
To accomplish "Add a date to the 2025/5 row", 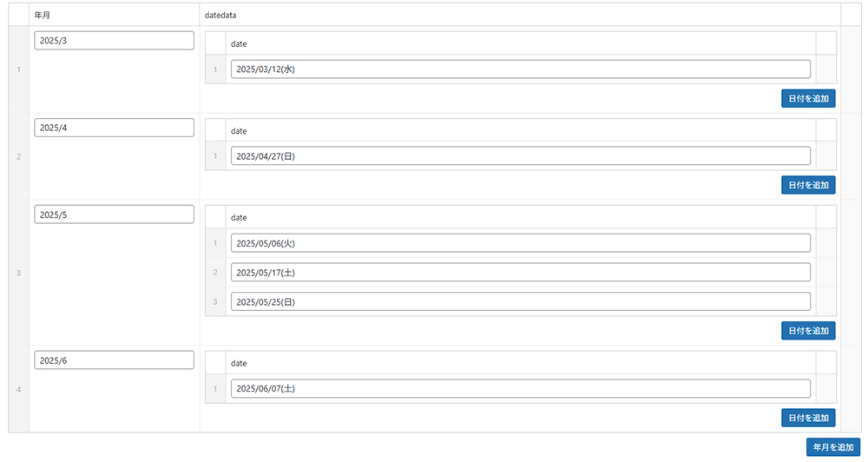I will point(808,331).
